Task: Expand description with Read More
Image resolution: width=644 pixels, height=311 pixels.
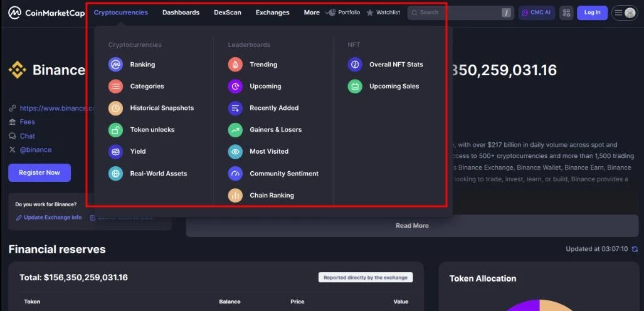Action: 412,226
